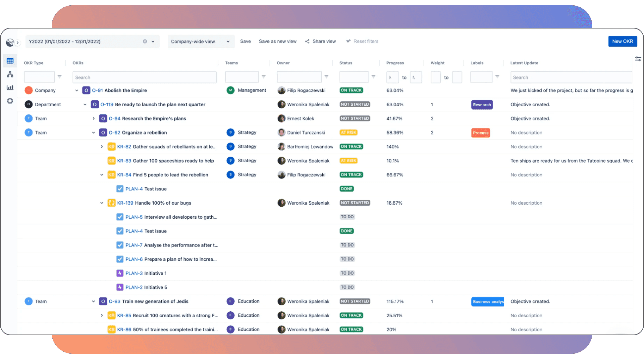Open the settings gear in the sidebar

[x=10, y=101]
